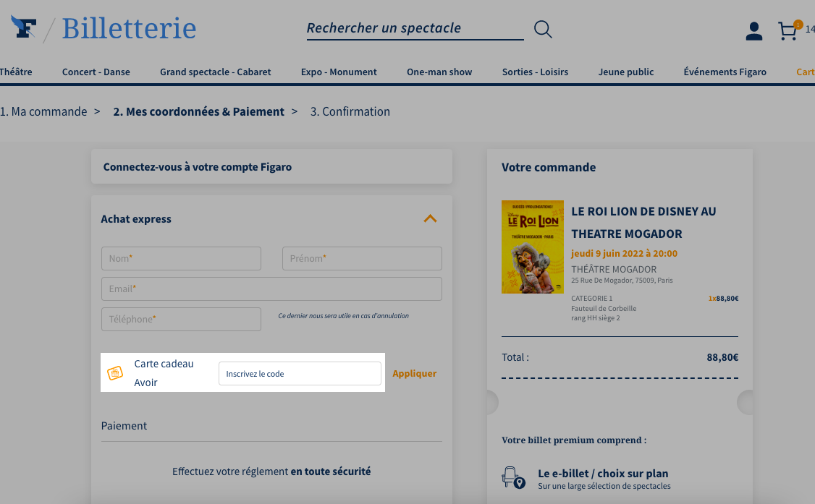815x504 pixels.
Task: Go to Jeune public section
Action: coord(626,72)
